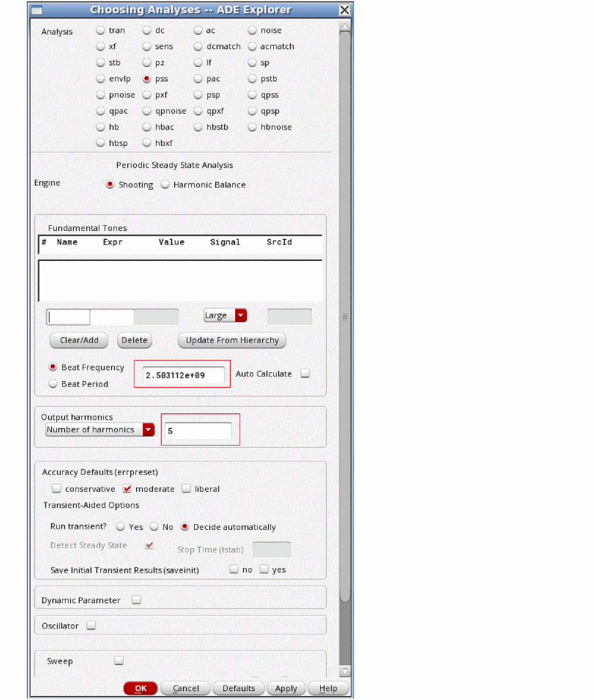594x700 pixels.
Task: Click the number of harmonics input field
Action: click(x=198, y=431)
